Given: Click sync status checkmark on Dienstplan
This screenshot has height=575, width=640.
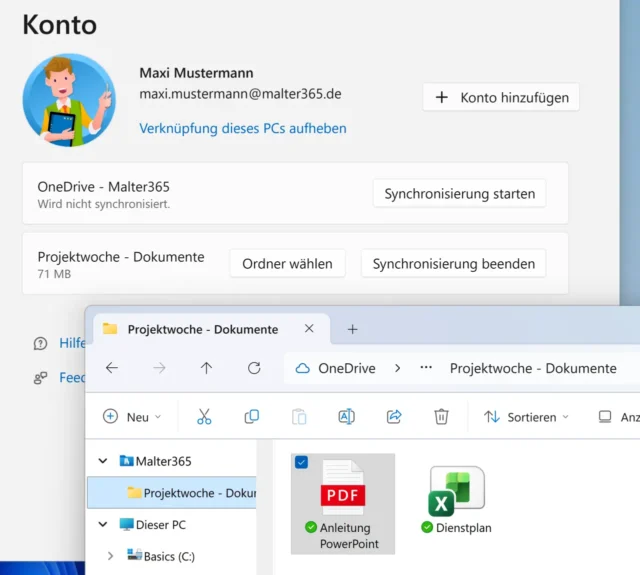Looking at the screenshot, I should pos(427,527).
